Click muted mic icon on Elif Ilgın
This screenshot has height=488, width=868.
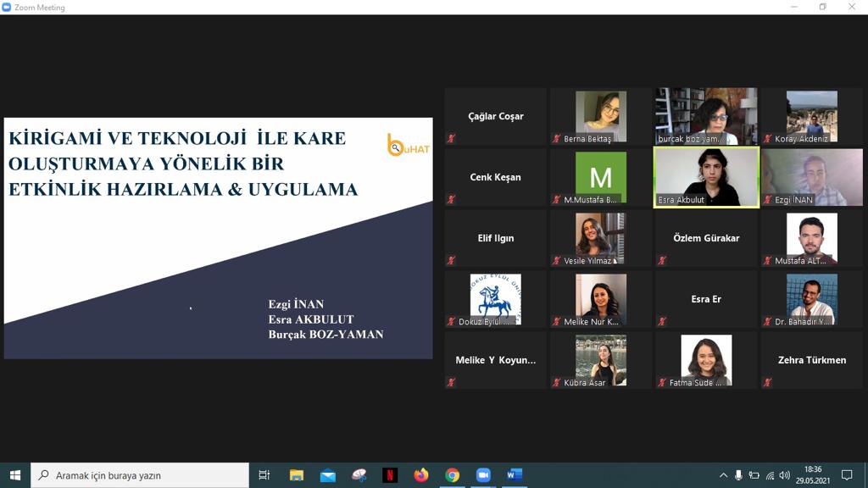pos(452,260)
